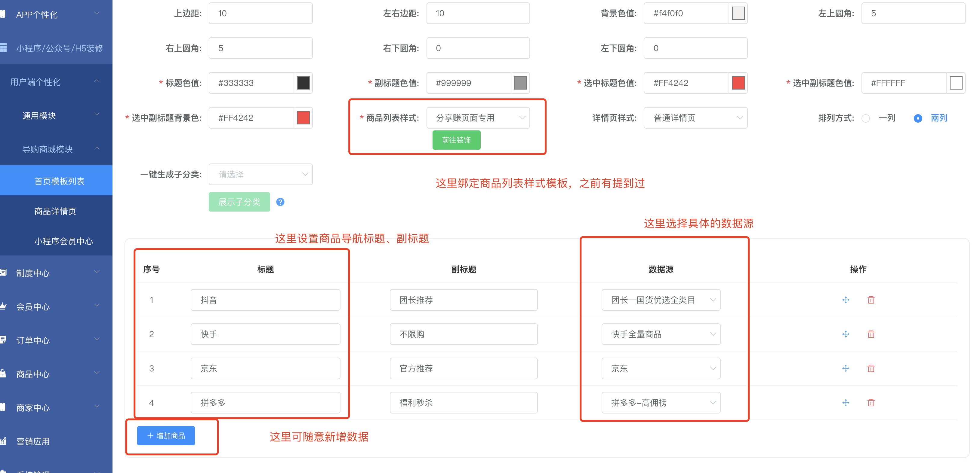Select the 兩列 layout radio button
Viewport: 980px width, 473px height.
pos(918,118)
